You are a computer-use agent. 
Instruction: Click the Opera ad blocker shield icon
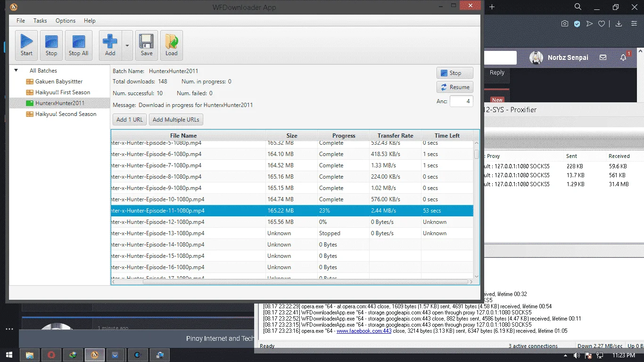click(577, 24)
